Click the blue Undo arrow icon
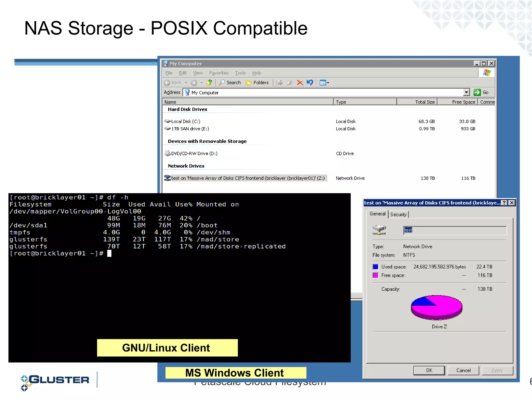 (x=310, y=83)
